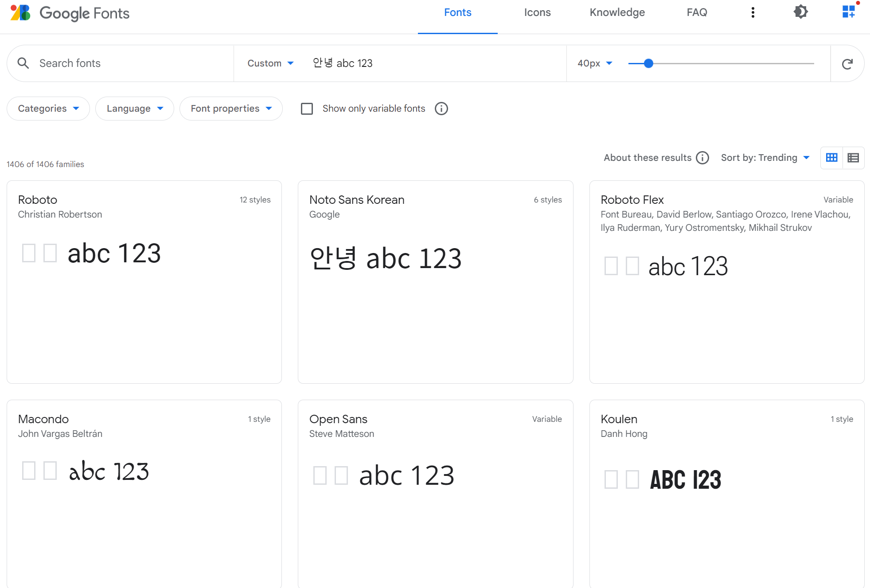This screenshot has width=870, height=588.
Task: Toggle dark theme with brightness icon
Action: click(800, 12)
